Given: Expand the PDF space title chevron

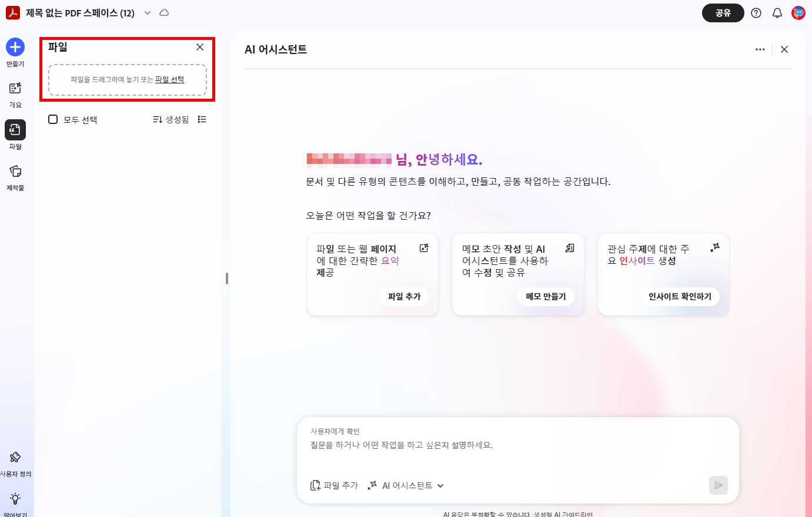Looking at the screenshot, I should point(148,13).
